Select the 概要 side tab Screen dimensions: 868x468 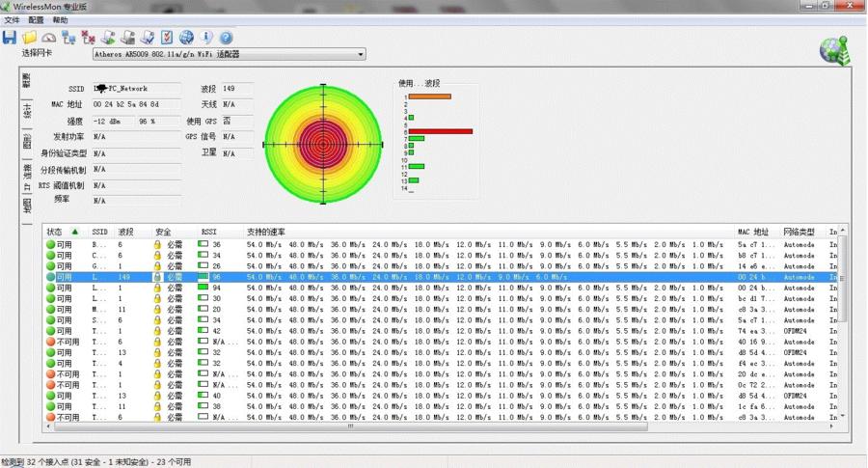pos(27,81)
